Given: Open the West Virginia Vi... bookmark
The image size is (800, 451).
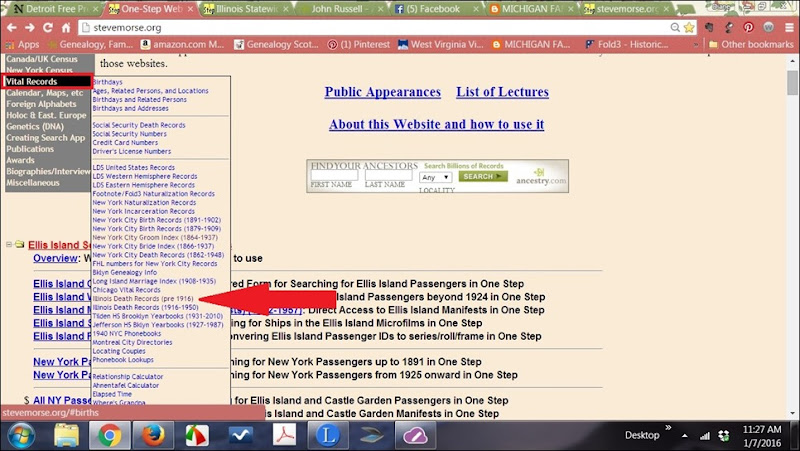Looking at the screenshot, I should 441,44.
